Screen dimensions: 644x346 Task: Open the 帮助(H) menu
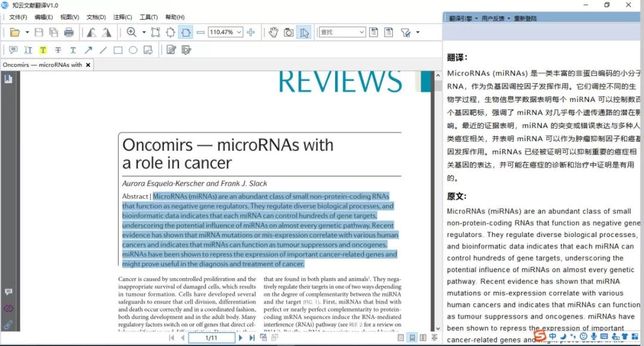[x=175, y=17]
